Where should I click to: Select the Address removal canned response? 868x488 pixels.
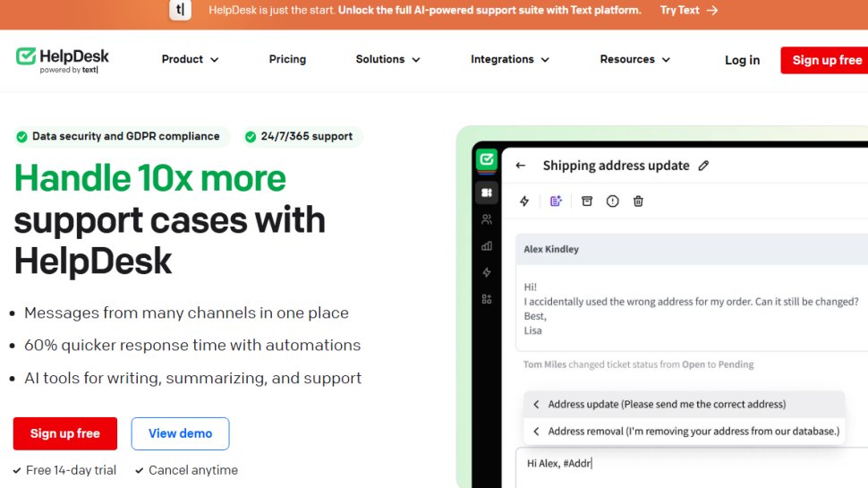pos(685,432)
